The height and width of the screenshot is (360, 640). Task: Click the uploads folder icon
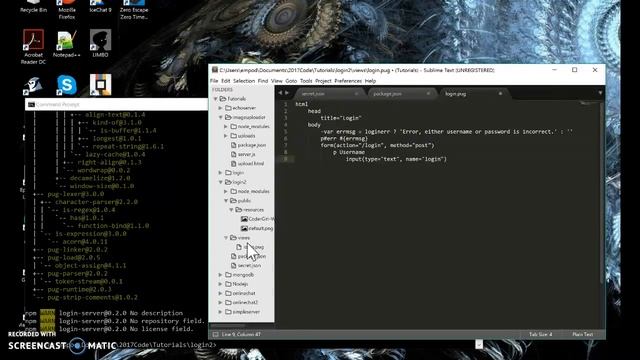click(233, 136)
